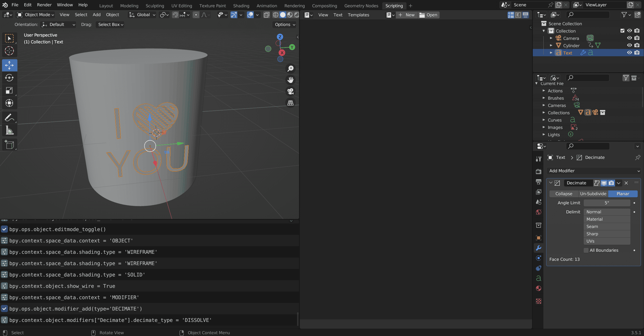
Task: Open Object Mode dropdown
Action: (35, 15)
